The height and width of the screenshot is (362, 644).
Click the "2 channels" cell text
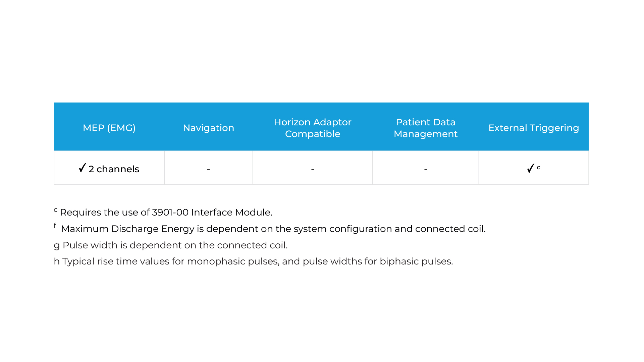click(114, 169)
